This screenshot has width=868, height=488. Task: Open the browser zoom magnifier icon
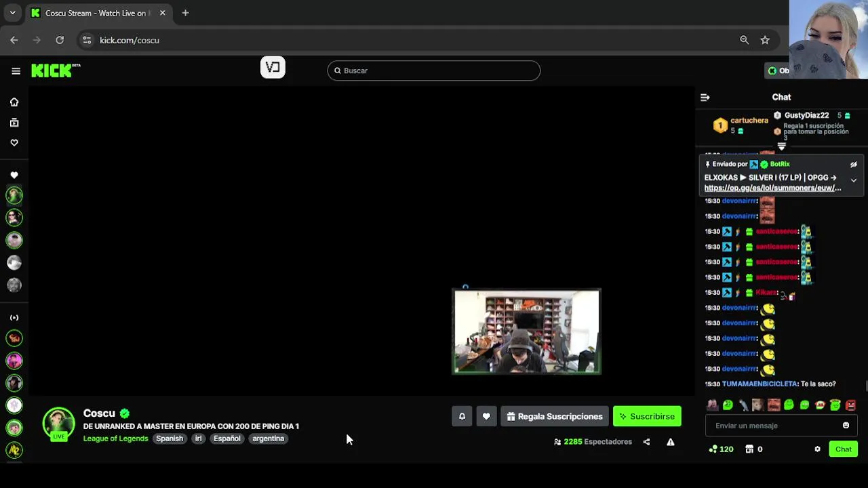click(744, 40)
